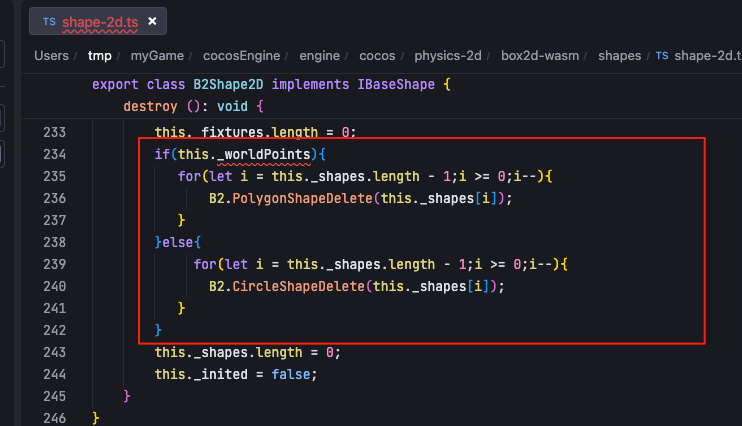Click line number 240
742x426 pixels.
pos(54,286)
